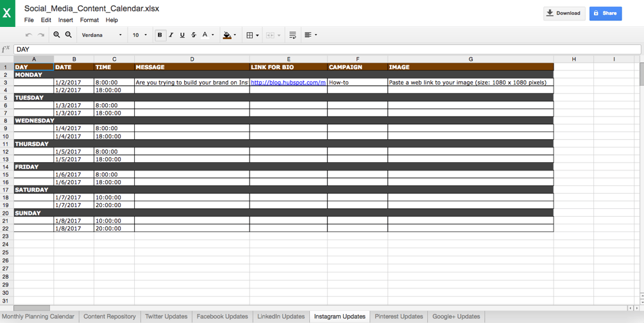This screenshot has height=323, width=644.
Task: Click the Download button
Action: [x=564, y=13]
